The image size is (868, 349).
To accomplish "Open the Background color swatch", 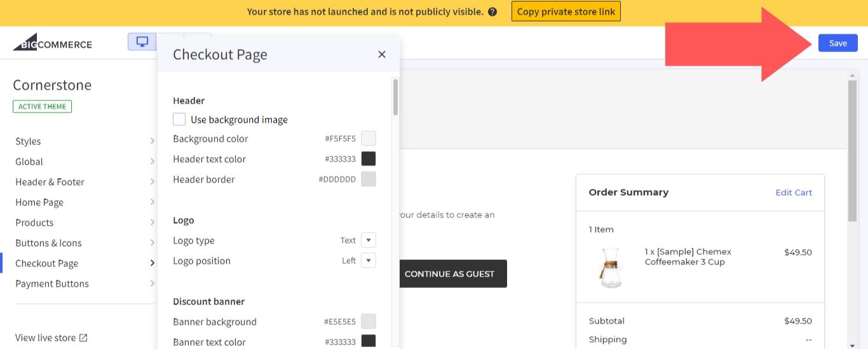I will coord(369,139).
